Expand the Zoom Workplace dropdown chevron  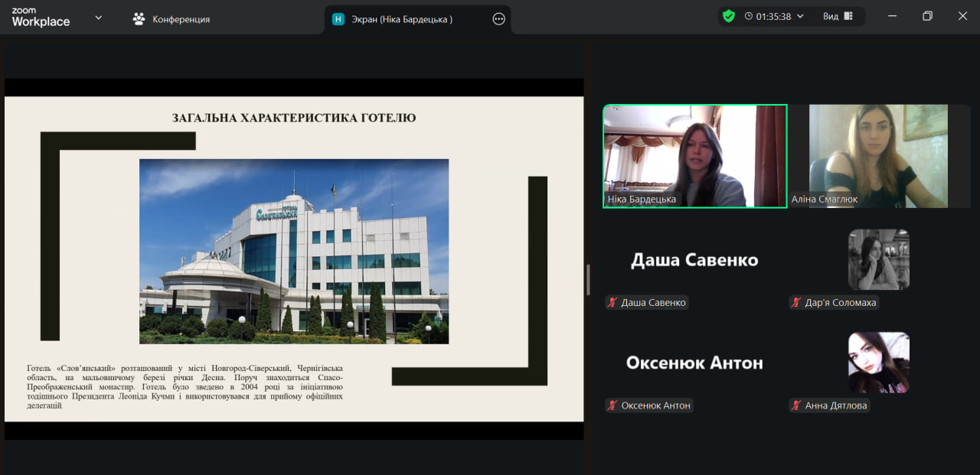click(x=98, y=18)
